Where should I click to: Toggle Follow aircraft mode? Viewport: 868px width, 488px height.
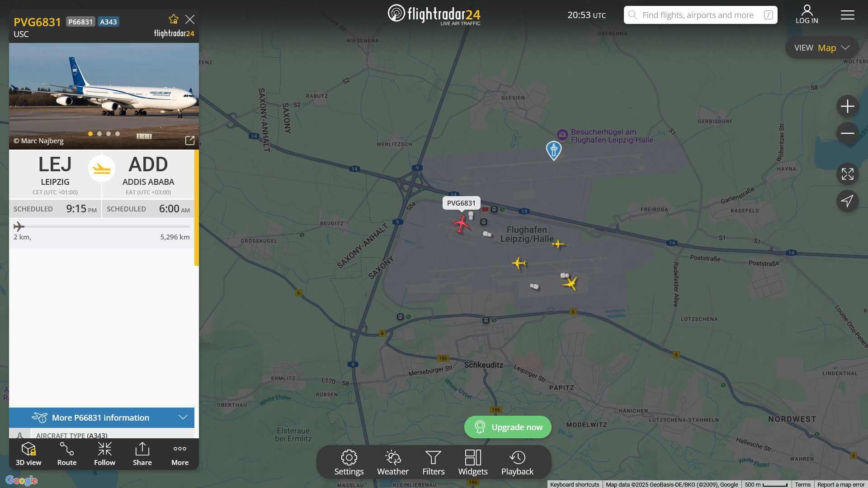pyautogui.click(x=104, y=454)
